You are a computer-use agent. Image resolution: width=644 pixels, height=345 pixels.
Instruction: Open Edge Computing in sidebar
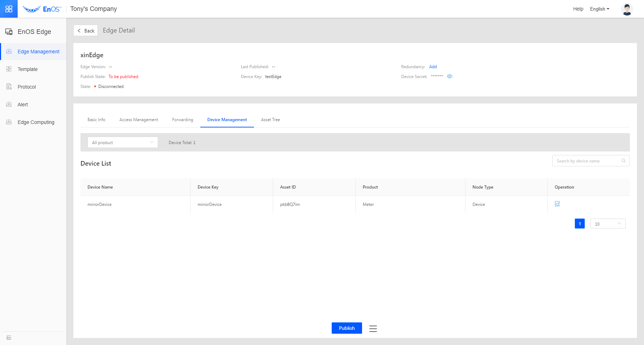(36, 122)
